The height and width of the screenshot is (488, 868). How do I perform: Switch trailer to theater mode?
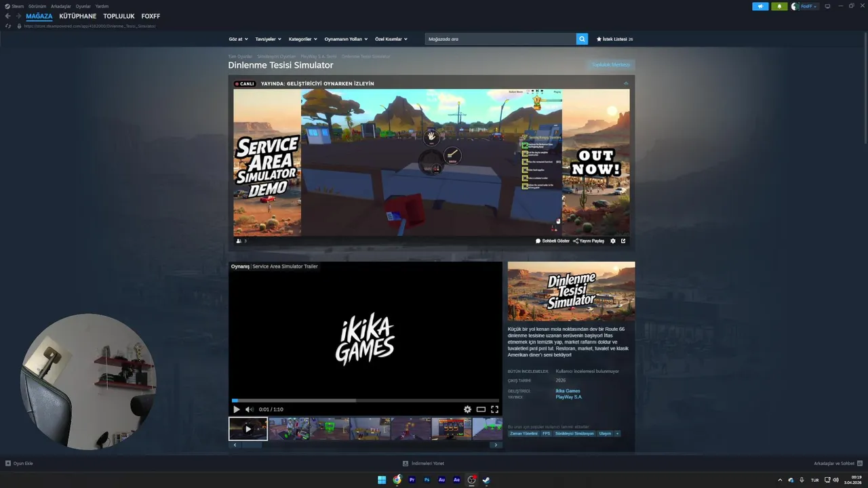[x=481, y=409]
